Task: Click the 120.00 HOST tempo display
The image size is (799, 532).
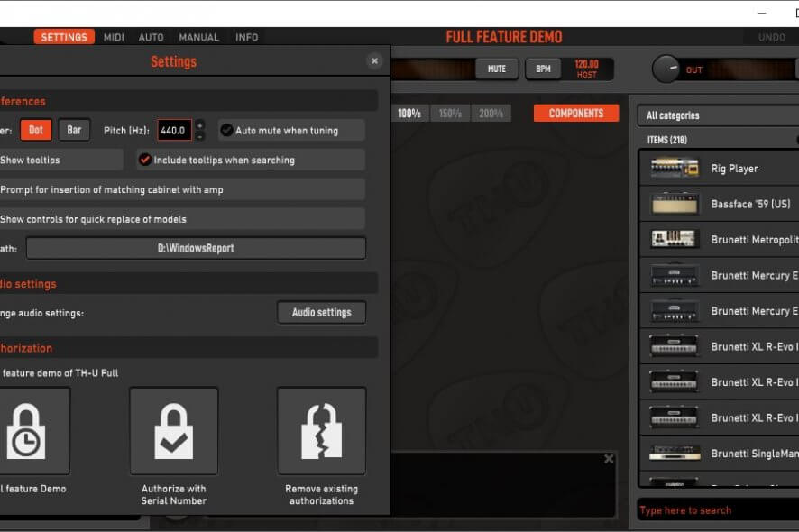Action: [586, 69]
